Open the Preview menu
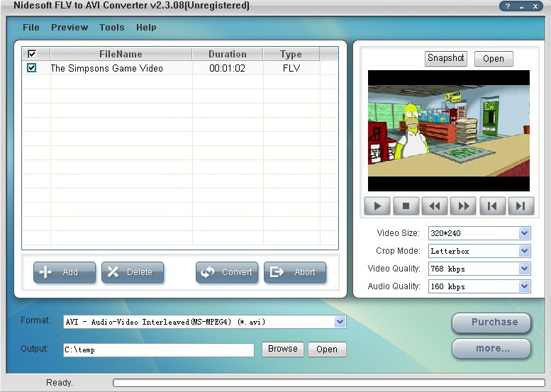 [x=69, y=28]
